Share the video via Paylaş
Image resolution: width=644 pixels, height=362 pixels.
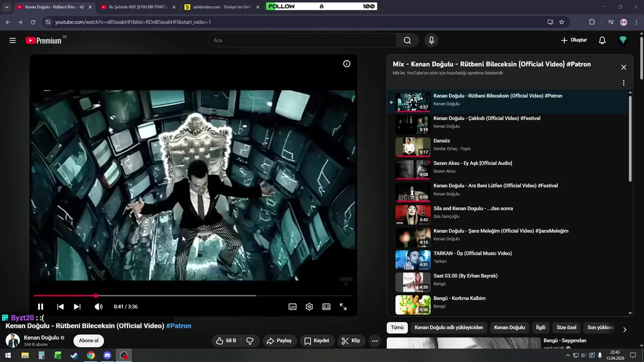pyautogui.click(x=279, y=341)
